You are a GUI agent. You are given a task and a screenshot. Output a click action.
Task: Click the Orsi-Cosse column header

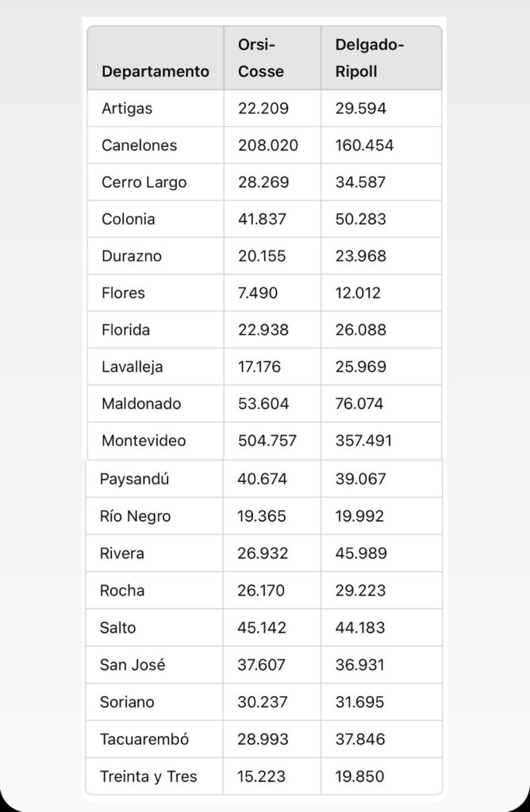[261, 58]
